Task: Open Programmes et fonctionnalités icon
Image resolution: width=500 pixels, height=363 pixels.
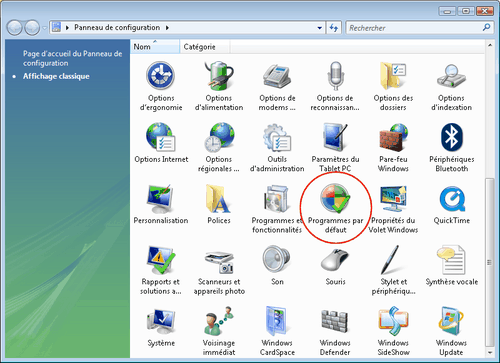Action: tap(276, 199)
